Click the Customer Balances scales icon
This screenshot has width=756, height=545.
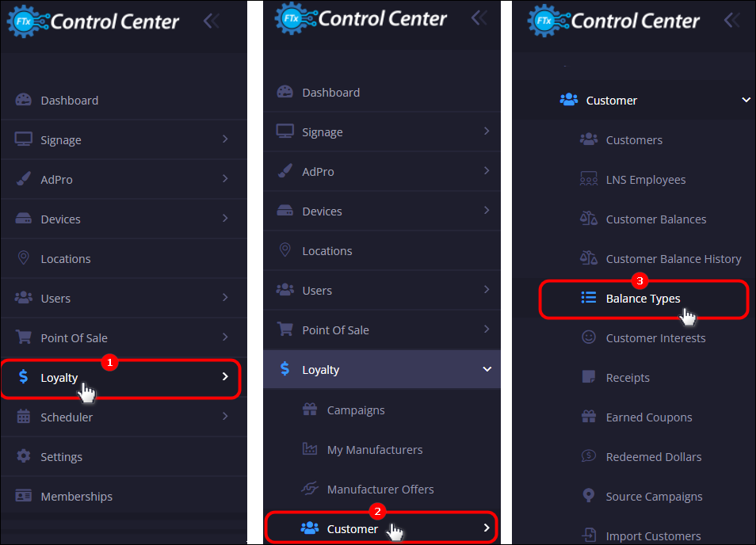click(588, 219)
